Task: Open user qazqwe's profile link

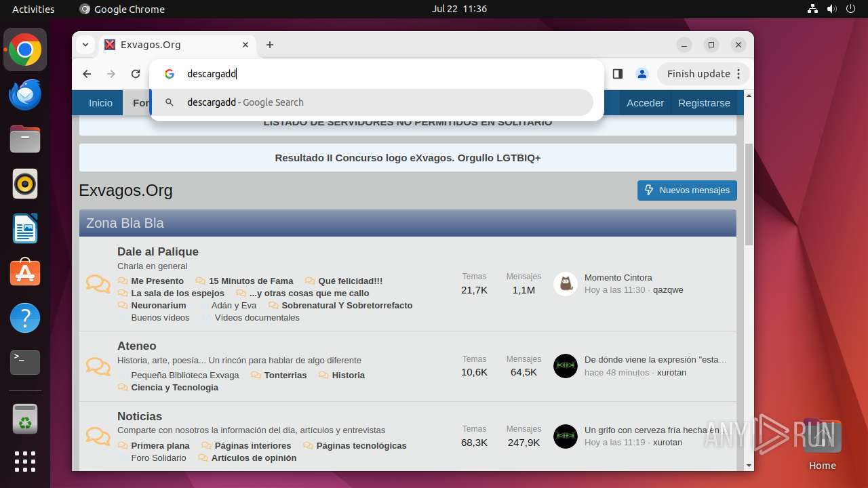Action: 668,289
